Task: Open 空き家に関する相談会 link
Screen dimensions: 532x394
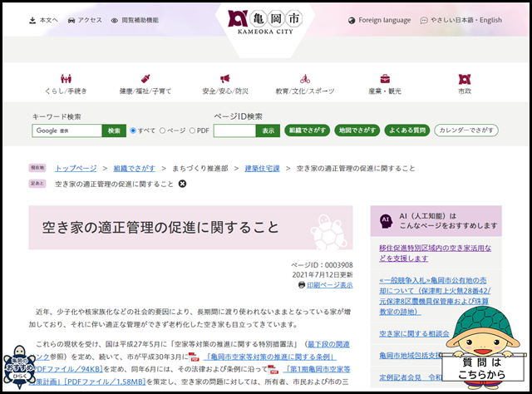Action: (x=414, y=334)
